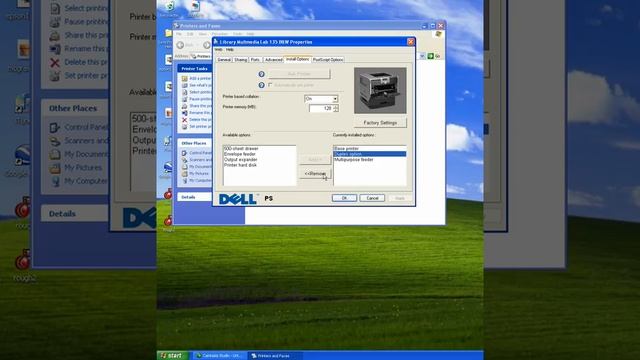Select highlighted 'Duplex option' in installed list
This screenshot has height=360, width=640.
click(370, 154)
